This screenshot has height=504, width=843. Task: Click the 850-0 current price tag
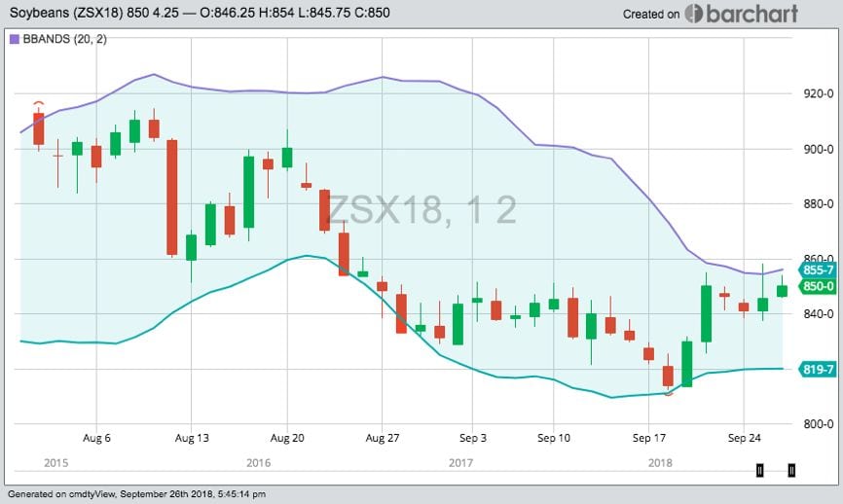click(818, 286)
